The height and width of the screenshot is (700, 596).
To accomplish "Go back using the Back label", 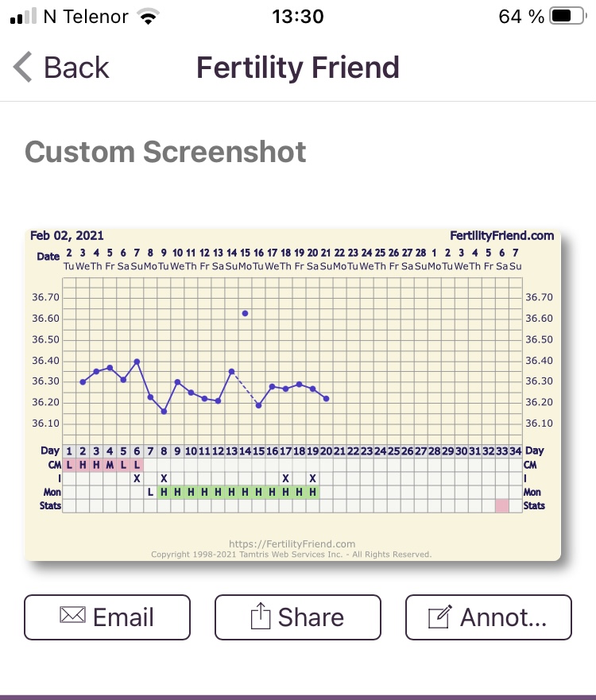I will tap(76, 68).
